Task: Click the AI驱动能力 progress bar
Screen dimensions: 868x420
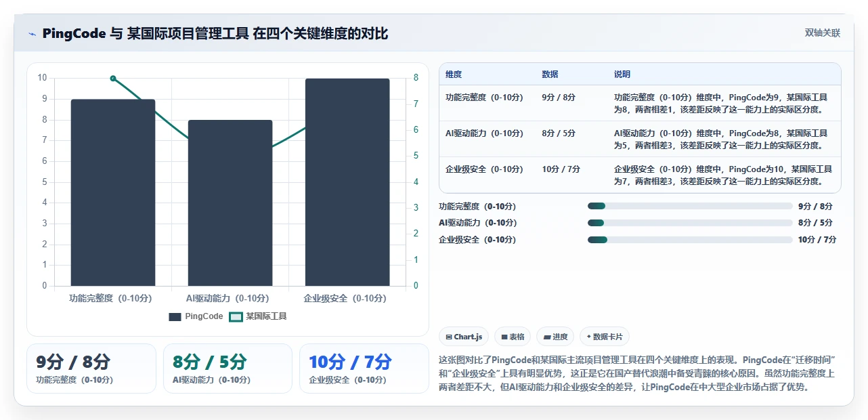Action: tap(690, 223)
